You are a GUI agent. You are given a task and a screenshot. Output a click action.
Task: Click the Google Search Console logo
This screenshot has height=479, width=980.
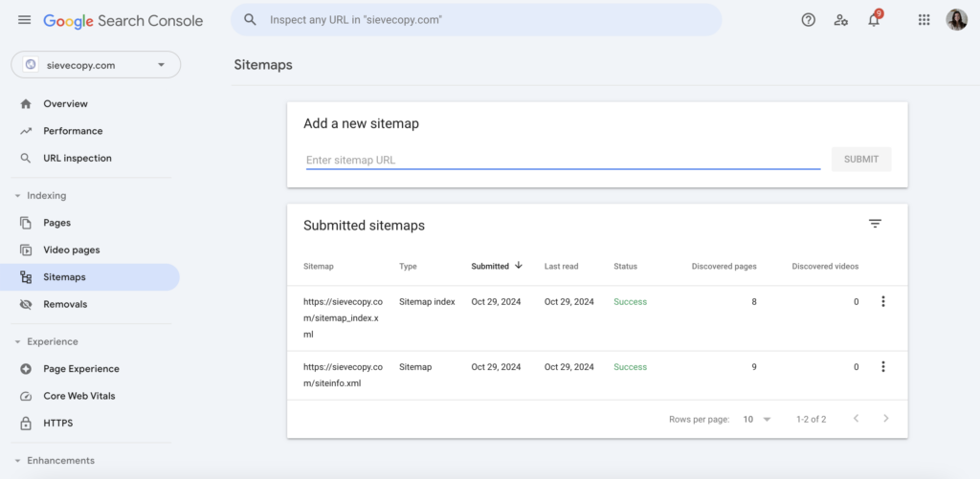tap(123, 21)
